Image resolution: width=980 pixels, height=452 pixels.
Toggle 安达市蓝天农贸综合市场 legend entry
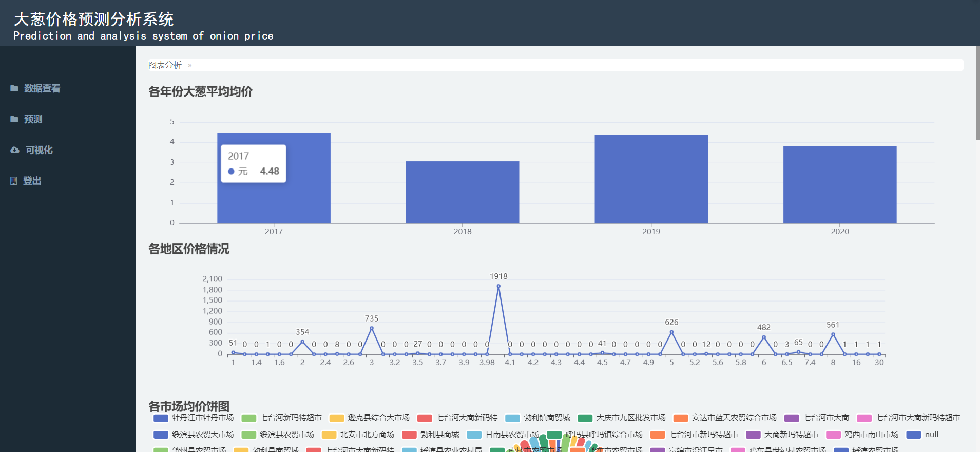pos(725,418)
